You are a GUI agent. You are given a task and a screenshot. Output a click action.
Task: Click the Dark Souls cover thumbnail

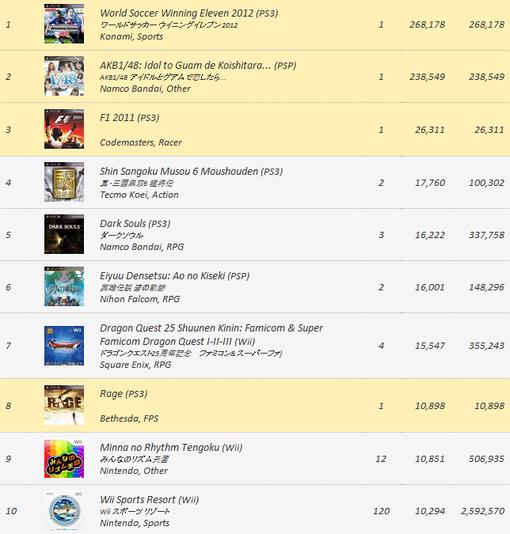[x=64, y=234]
